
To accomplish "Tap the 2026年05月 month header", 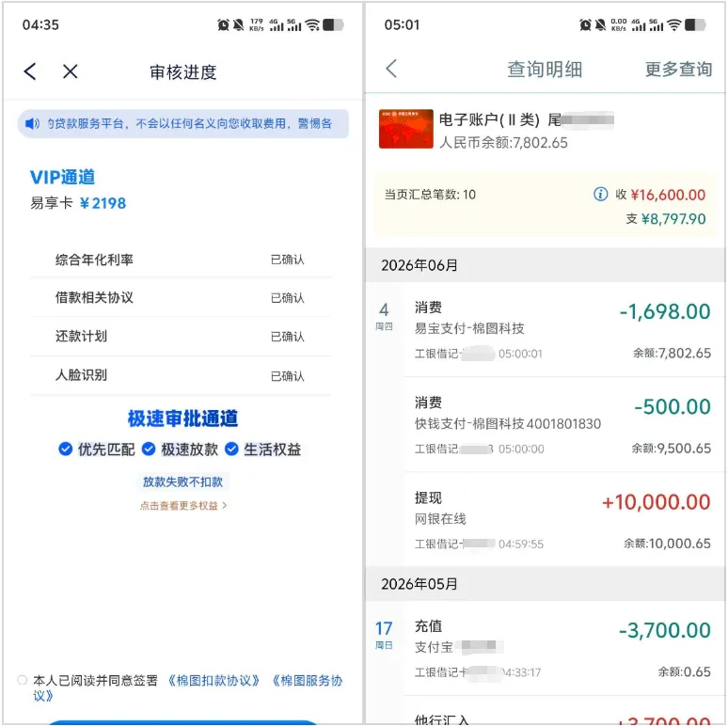I will [546, 583].
